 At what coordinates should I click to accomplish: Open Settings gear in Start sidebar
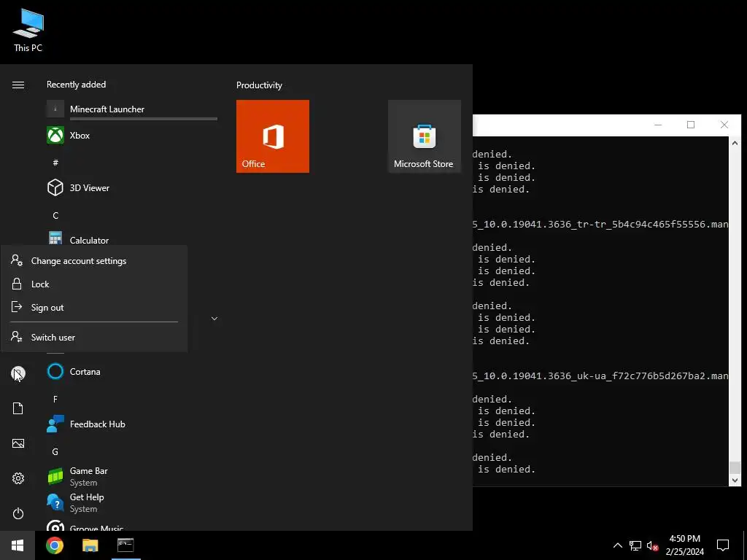coord(18,478)
